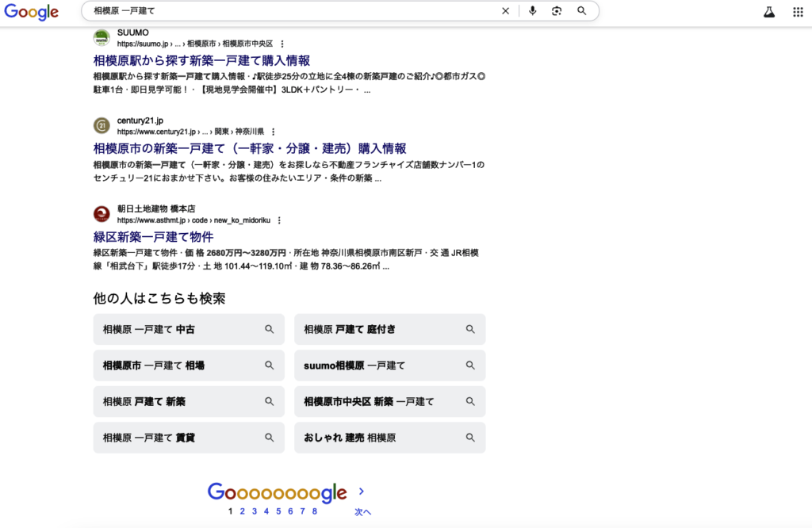Open 相模原駅から探す新築一戸建て購入情報 link
Image resolution: width=812 pixels, height=528 pixels.
point(201,60)
